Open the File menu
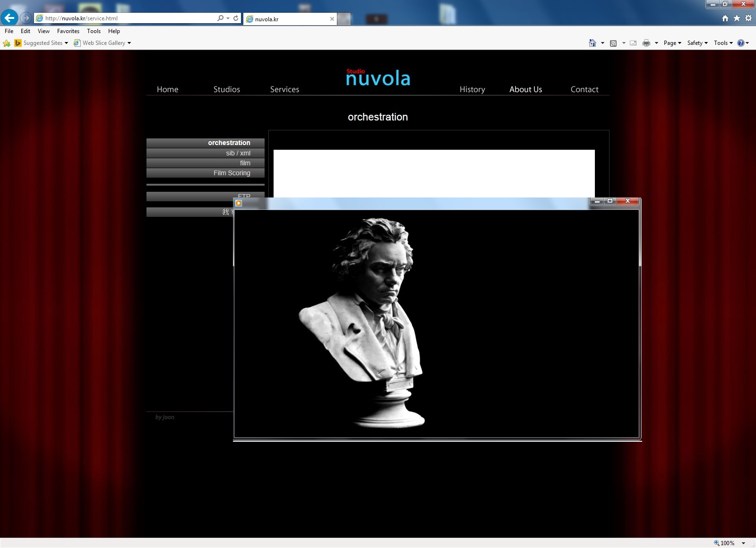756x548 pixels. (9, 31)
